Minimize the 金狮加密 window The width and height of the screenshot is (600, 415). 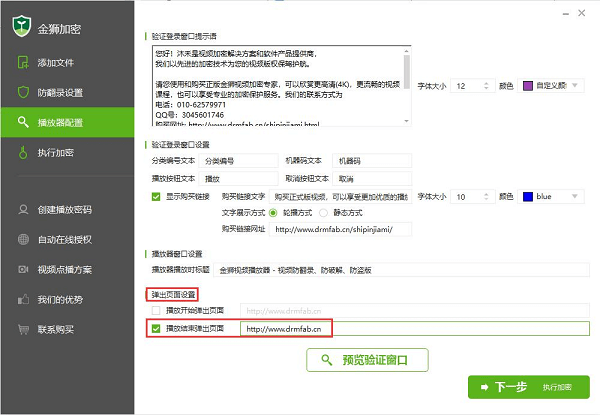566,14
